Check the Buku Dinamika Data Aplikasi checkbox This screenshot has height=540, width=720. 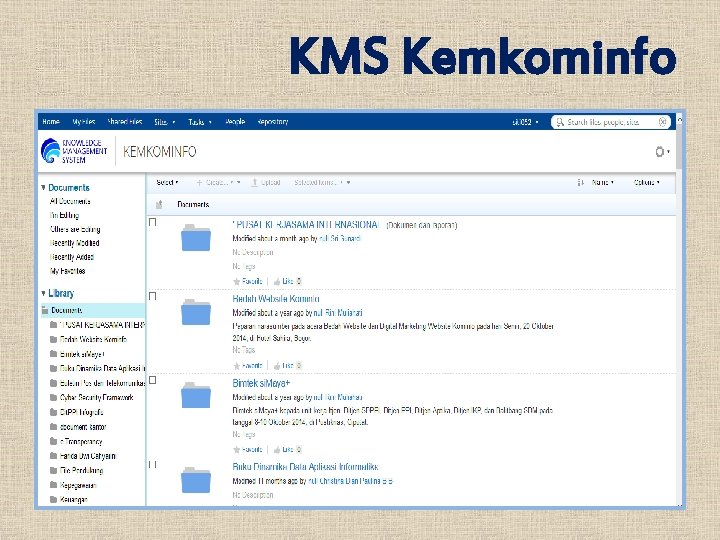point(152,464)
